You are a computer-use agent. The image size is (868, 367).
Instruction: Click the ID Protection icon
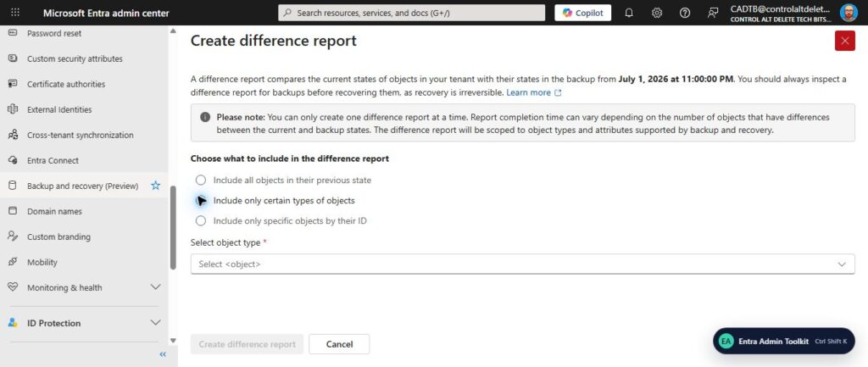(13, 323)
